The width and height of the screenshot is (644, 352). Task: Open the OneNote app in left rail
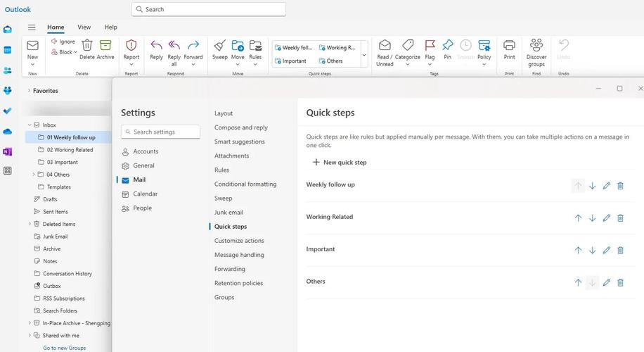(8, 151)
